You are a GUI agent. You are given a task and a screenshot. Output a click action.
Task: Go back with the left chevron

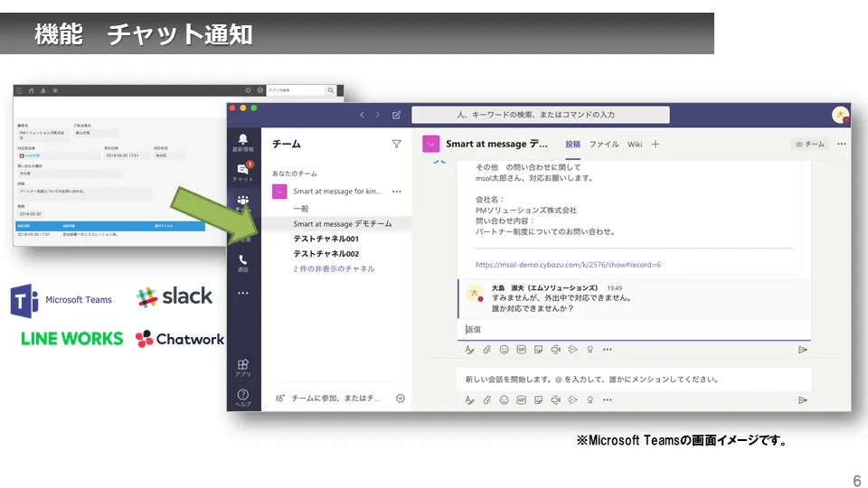362,115
